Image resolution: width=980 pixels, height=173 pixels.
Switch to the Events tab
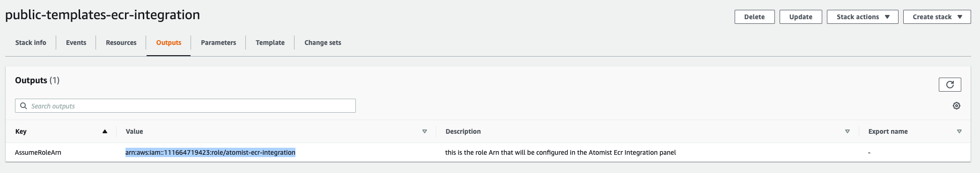tap(76, 43)
